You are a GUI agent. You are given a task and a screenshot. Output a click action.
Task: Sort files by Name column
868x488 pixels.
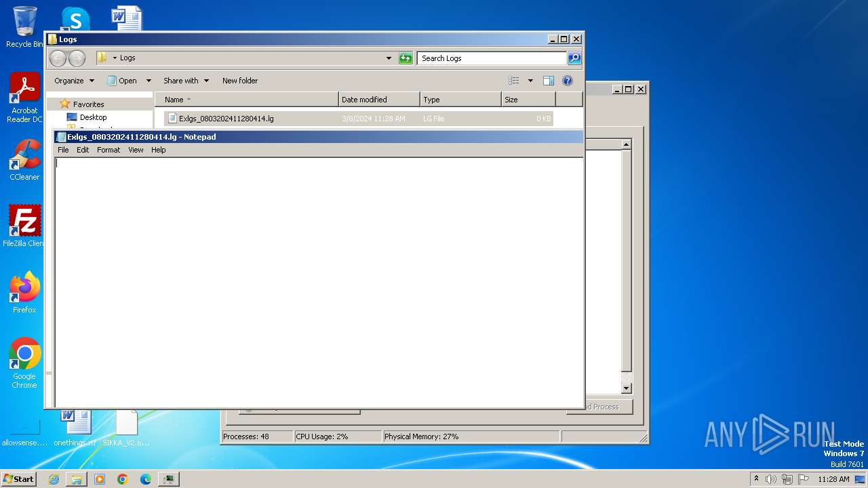pyautogui.click(x=247, y=100)
